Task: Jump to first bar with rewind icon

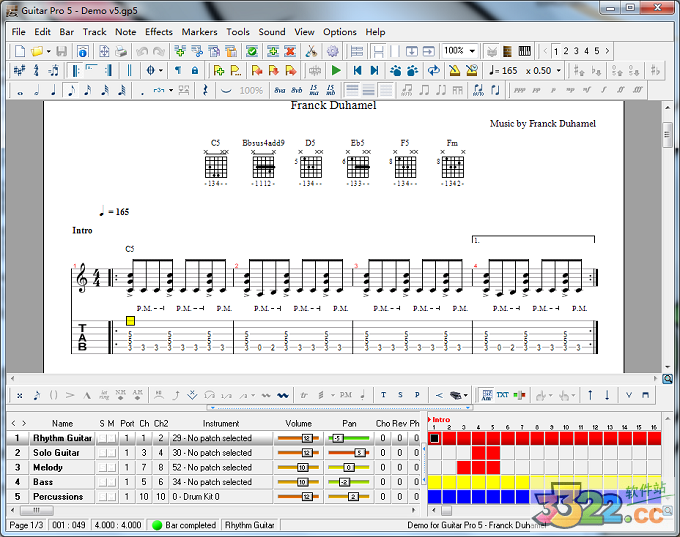Action: pos(357,70)
